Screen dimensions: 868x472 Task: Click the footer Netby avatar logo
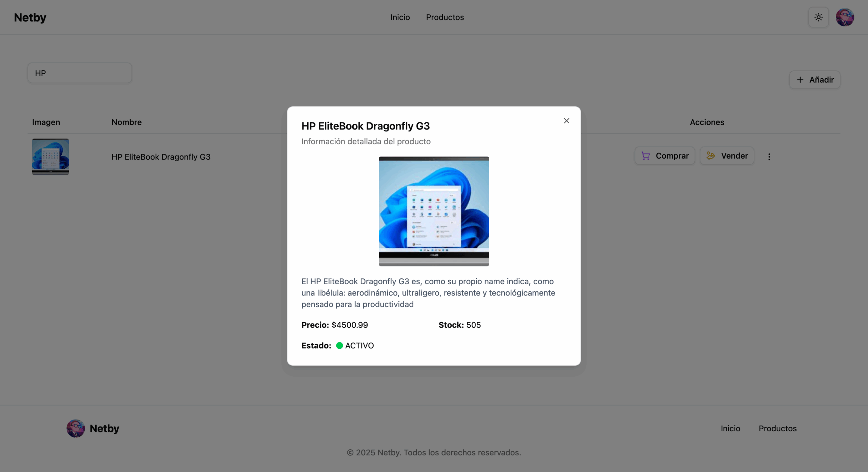[75, 428]
